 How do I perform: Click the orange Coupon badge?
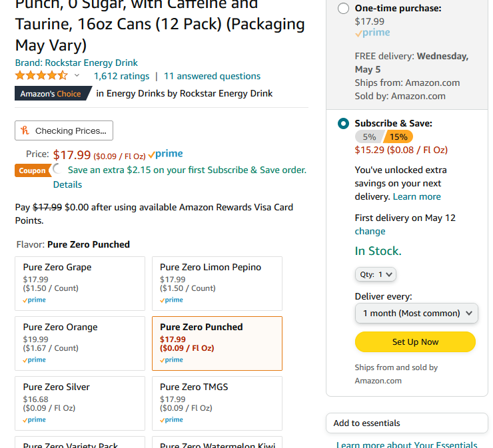point(33,170)
